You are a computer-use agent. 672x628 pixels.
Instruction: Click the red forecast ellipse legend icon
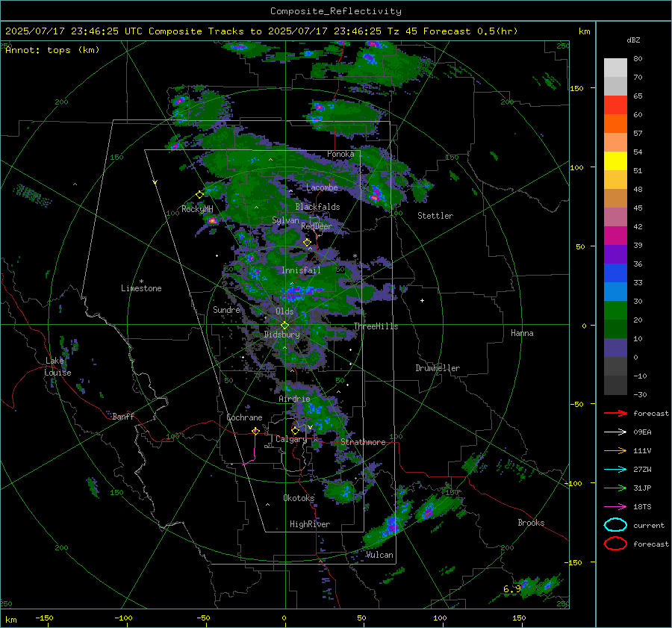click(x=615, y=544)
